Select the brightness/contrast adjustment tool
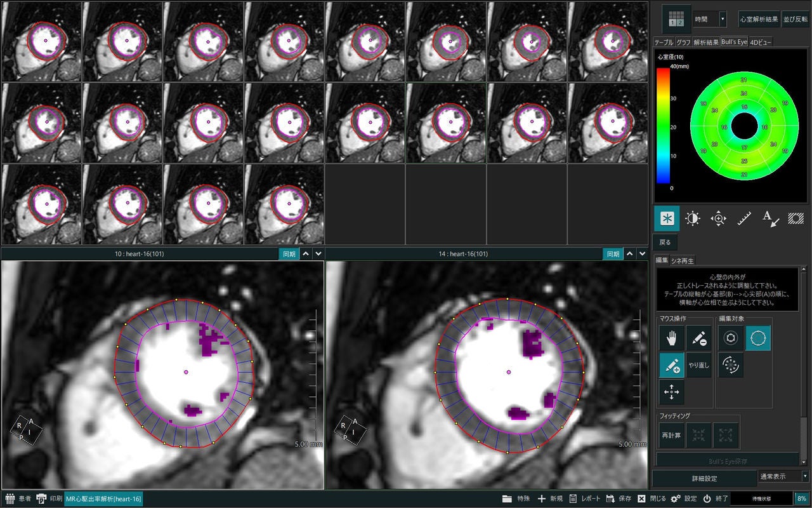Screen dimensions: 812x508 (x=692, y=218)
